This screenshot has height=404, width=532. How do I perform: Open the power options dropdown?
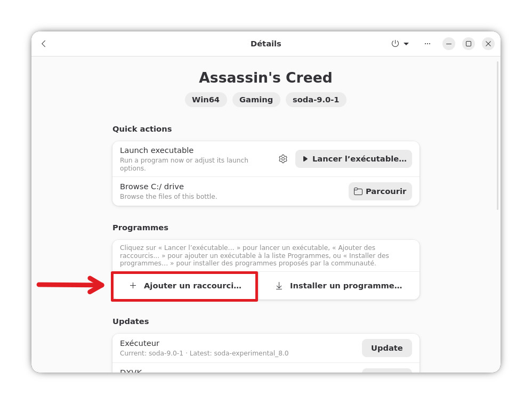400,44
